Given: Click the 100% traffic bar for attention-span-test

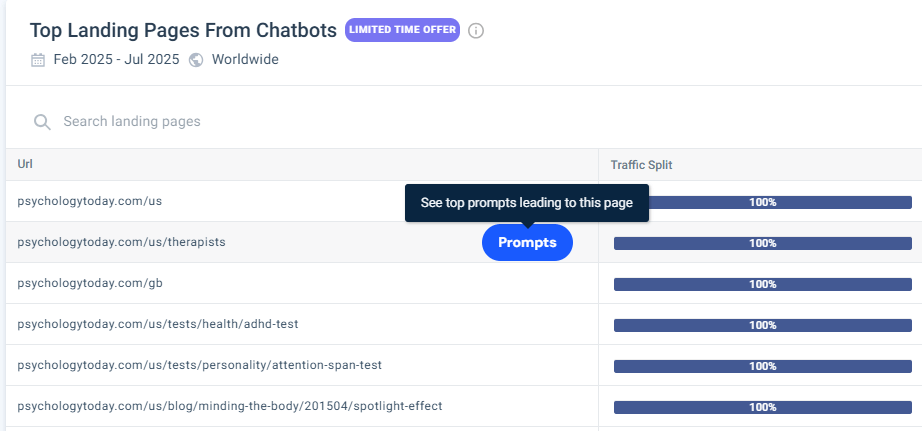Looking at the screenshot, I should click(763, 366).
